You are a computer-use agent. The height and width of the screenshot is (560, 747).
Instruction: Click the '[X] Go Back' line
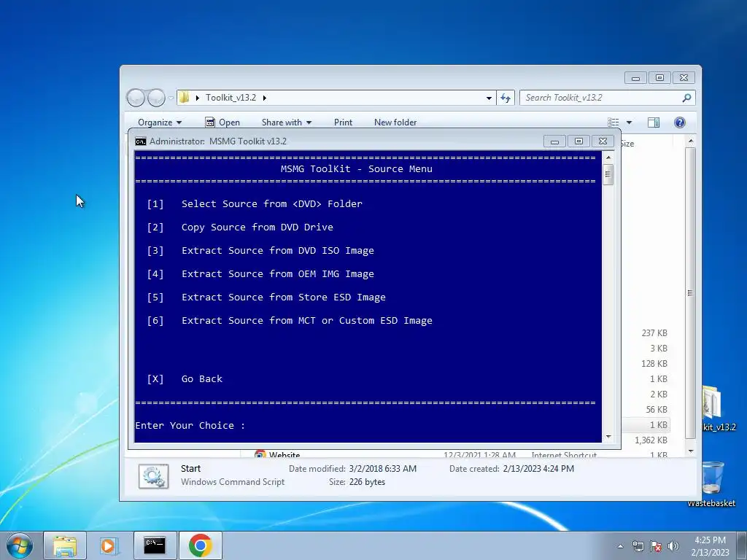coord(185,379)
